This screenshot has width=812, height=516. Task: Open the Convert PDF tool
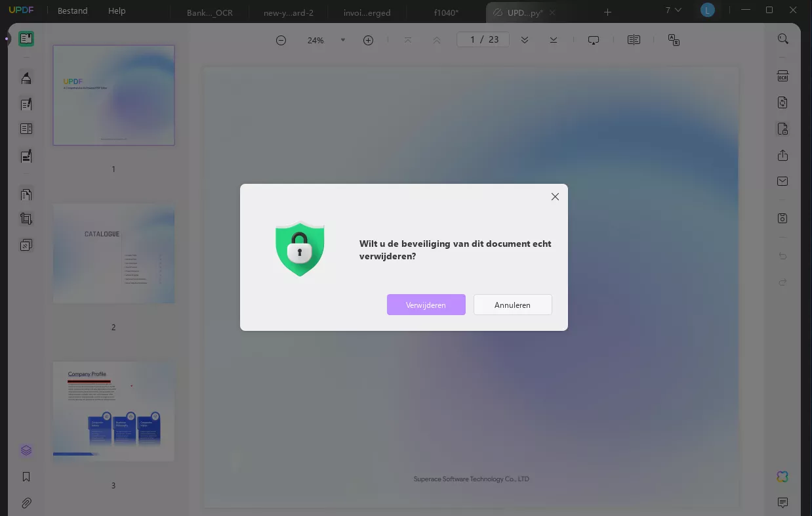click(782, 102)
